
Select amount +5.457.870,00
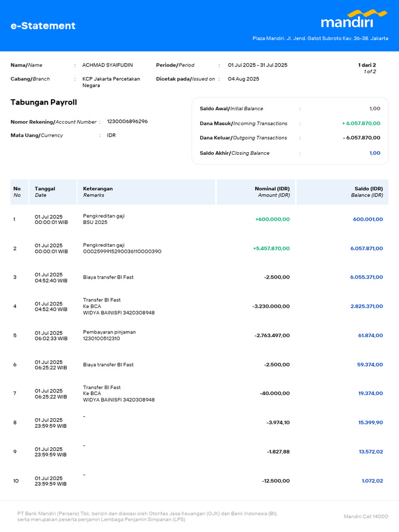(x=271, y=248)
